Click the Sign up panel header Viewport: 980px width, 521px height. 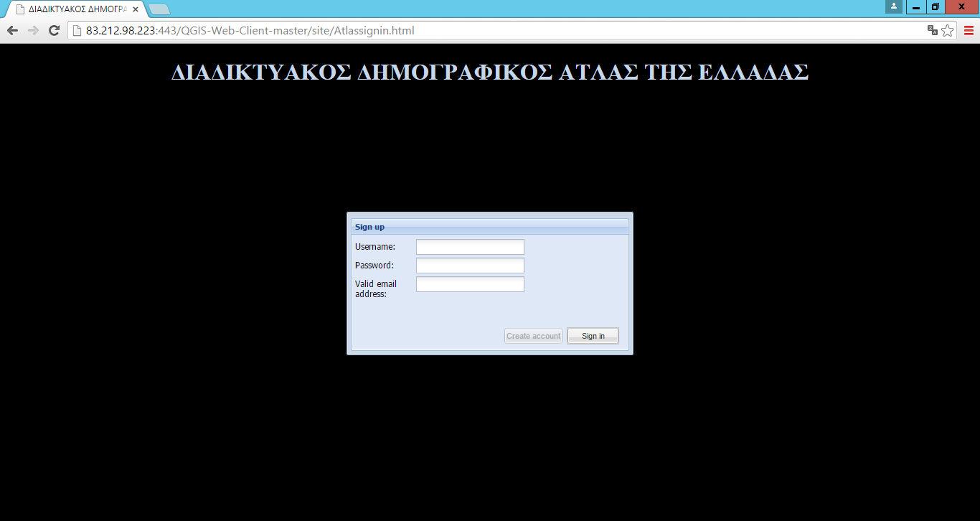point(490,227)
